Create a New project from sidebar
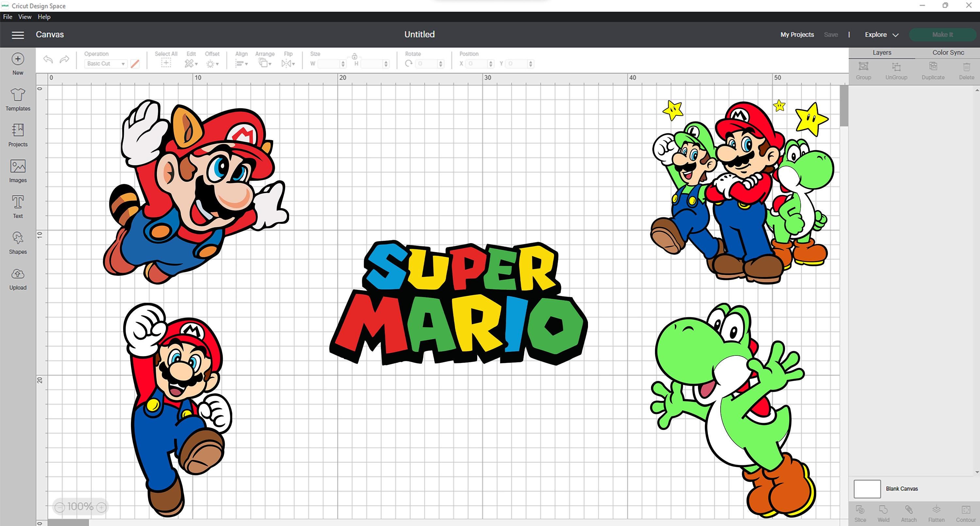The image size is (980, 526). tap(18, 64)
